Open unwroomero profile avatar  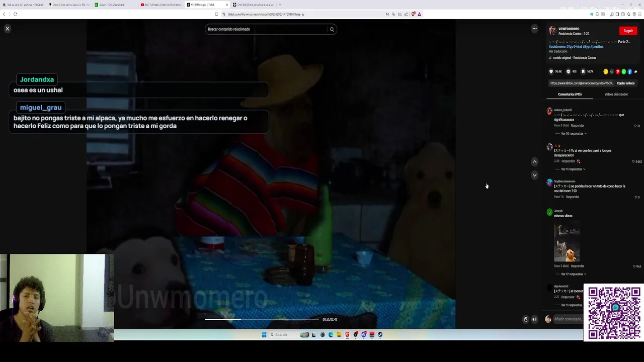(552, 31)
